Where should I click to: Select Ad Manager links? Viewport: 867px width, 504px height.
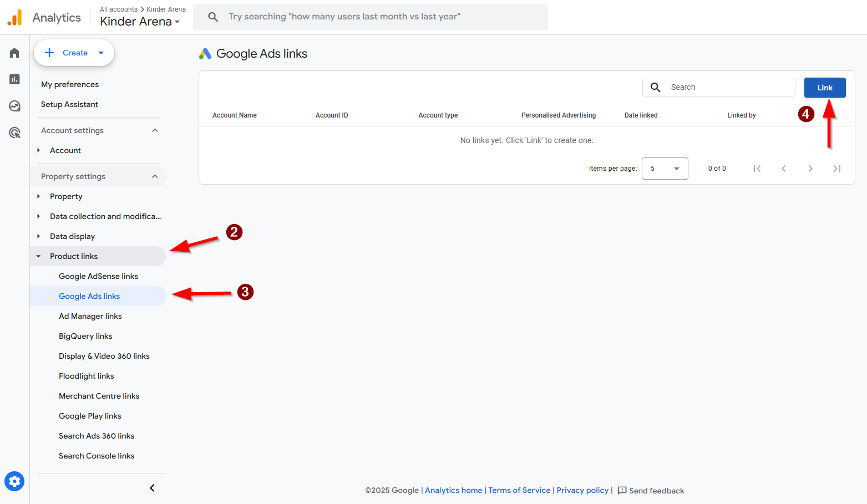tap(90, 316)
